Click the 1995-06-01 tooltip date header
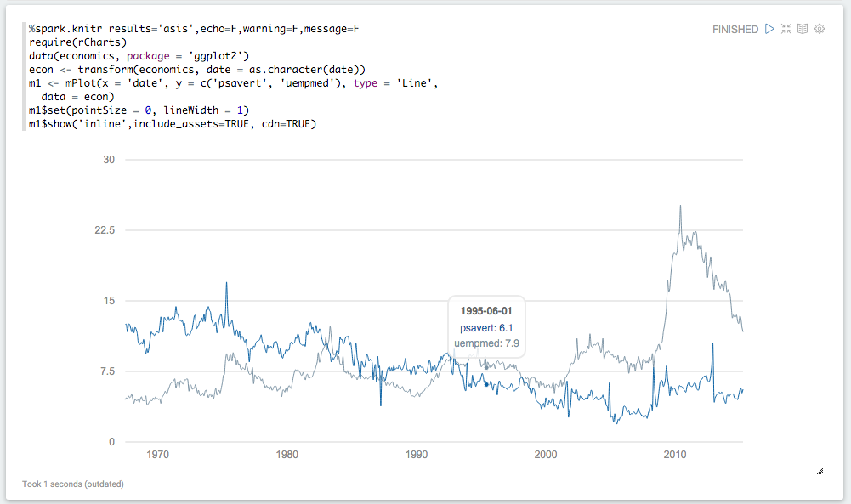Viewport: 851px width, 504px height. click(x=486, y=311)
